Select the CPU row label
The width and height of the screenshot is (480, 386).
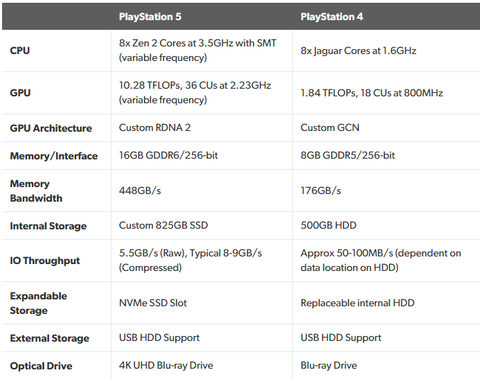20,51
